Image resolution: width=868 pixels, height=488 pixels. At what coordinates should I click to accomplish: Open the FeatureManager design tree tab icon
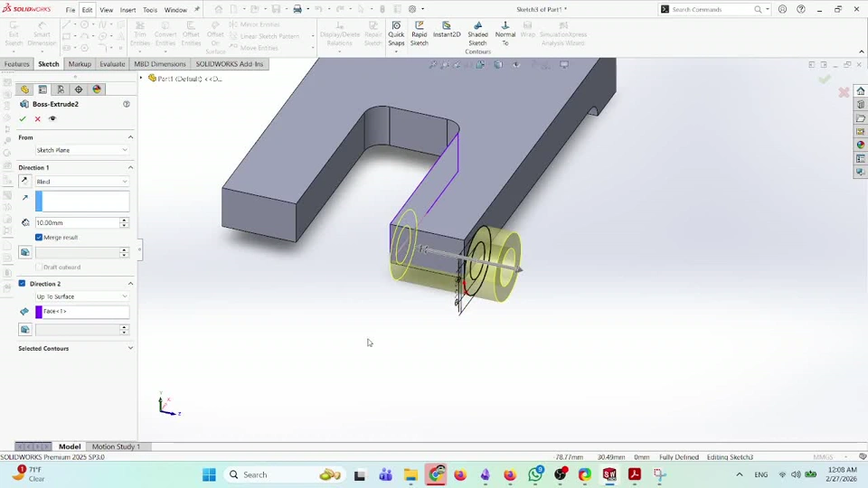tap(24, 89)
